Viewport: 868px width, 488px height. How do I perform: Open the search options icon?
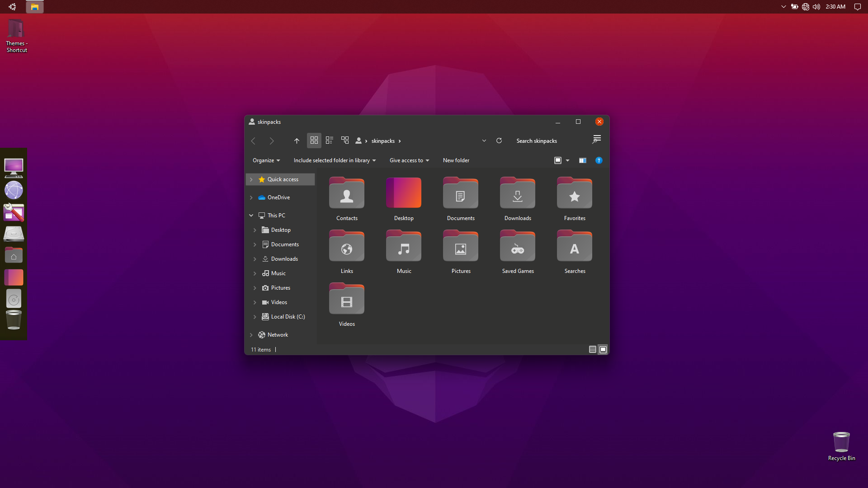point(597,140)
